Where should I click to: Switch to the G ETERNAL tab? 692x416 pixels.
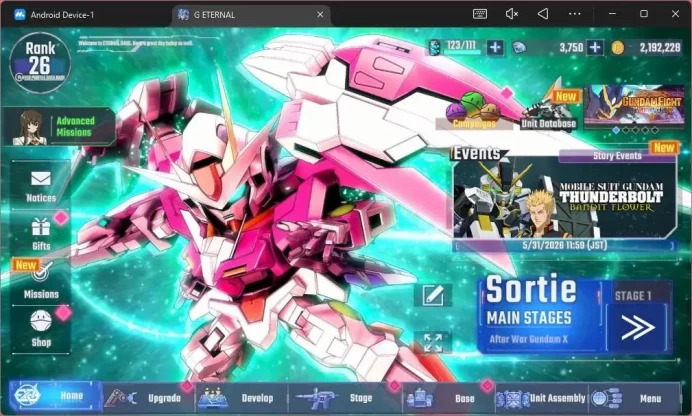tap(251, 15)
